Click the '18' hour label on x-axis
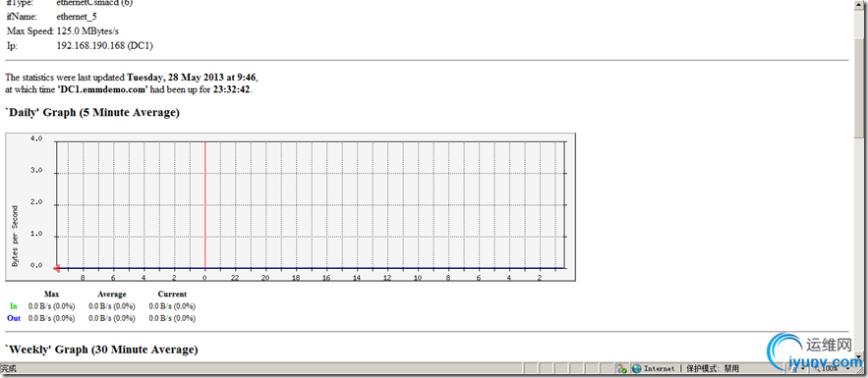The width and height of the screenshot is (868, 378). click(x=296, y=278)
